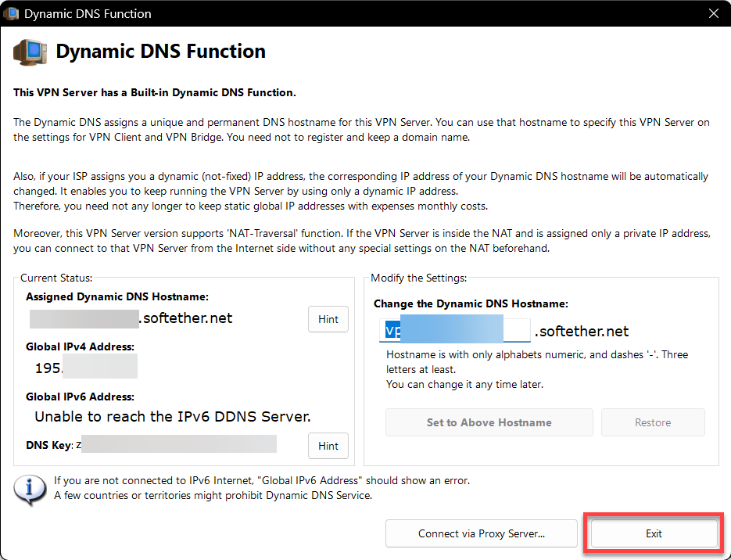Click the Exit button
This screenshot has height=560, width=731.
(x=654, y=533)
